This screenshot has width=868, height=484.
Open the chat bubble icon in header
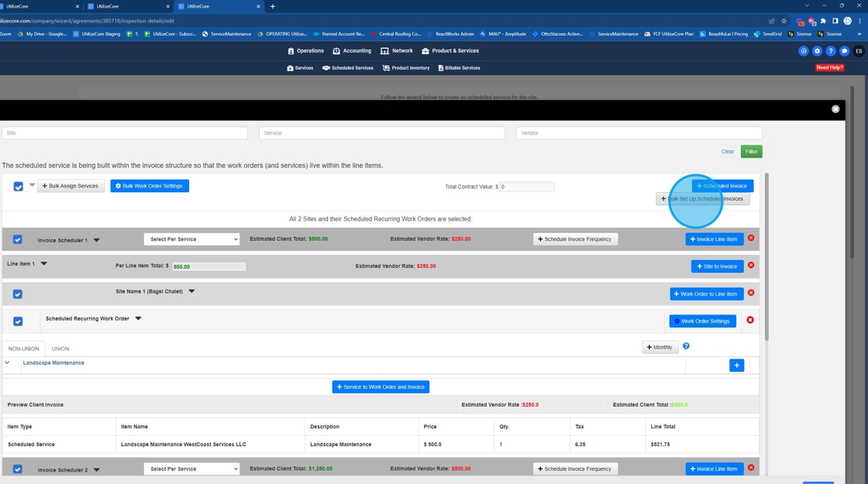point(844,51)
